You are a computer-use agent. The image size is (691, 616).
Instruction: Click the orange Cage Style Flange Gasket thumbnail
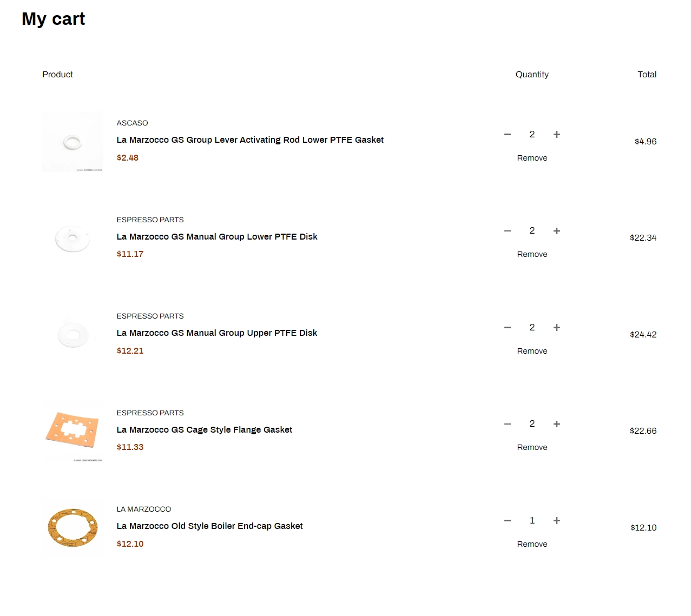pyautogui.click(x=73, y=431)
